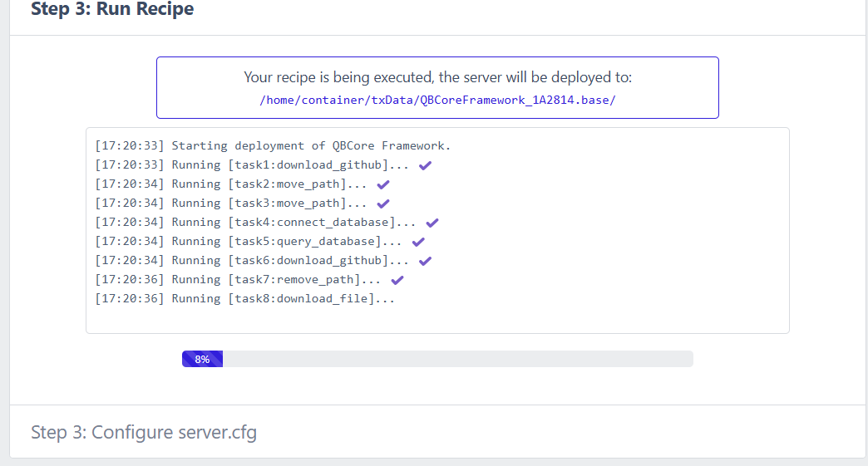Click the 8% deployment progress bar

[437, 359]
